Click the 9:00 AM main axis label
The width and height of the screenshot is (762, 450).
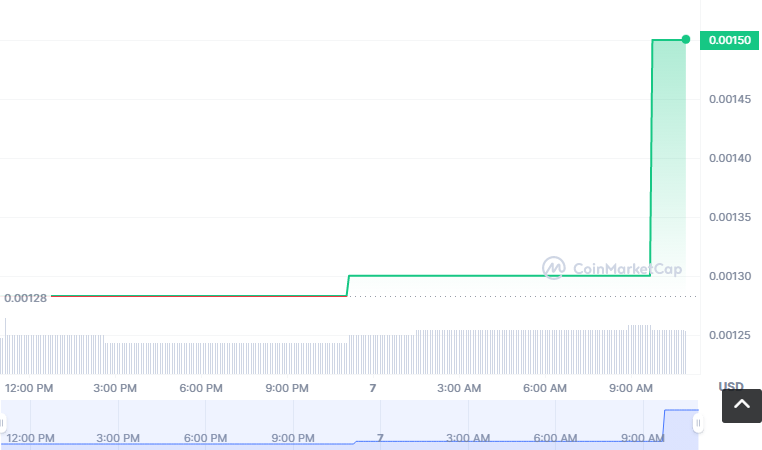(631, 388)
